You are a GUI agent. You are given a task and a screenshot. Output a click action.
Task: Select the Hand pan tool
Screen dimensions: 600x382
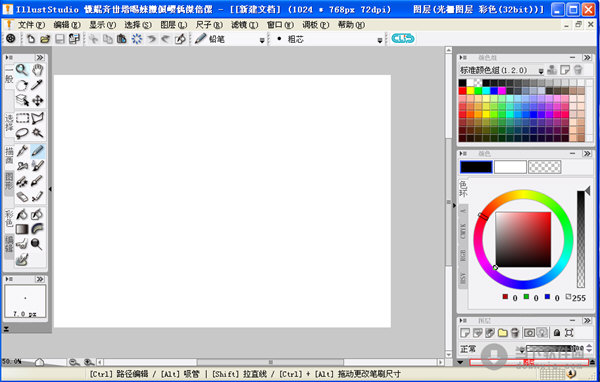click(38, 70)
